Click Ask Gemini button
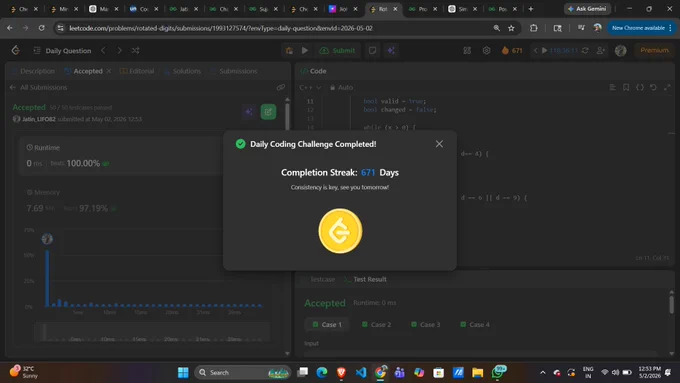This screenshot has width=680, height=383. (587, 9)
